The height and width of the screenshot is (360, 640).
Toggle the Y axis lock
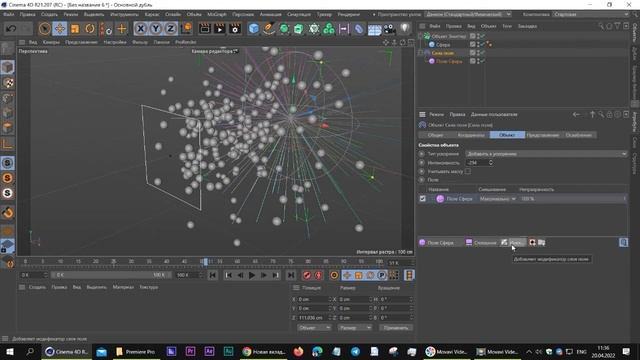[x=156, y=29]
